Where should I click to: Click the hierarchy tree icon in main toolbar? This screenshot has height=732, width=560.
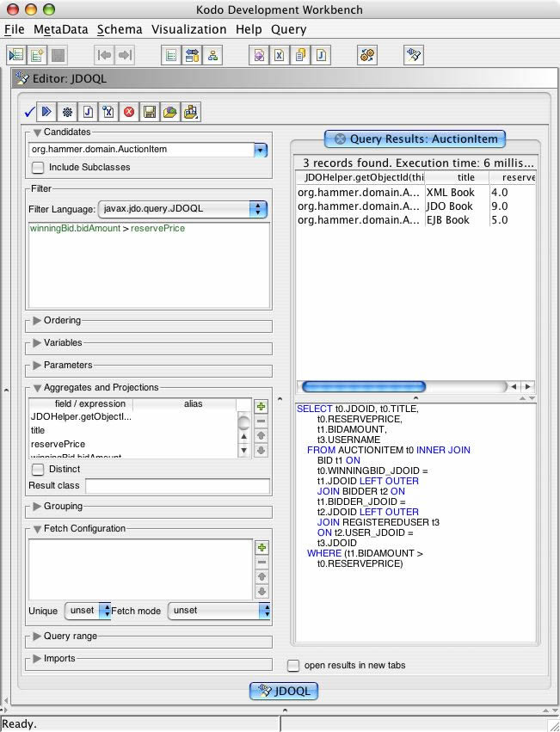tap(212, 55)
